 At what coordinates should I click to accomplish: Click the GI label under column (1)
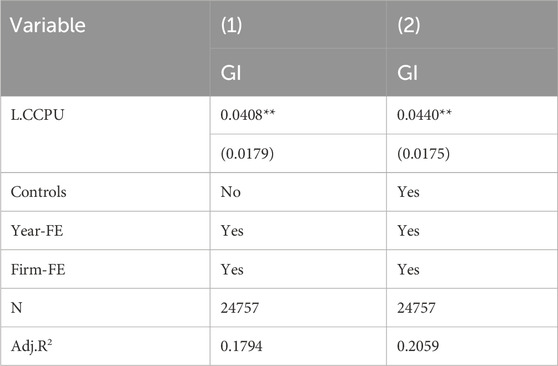[x=231, y=73]
